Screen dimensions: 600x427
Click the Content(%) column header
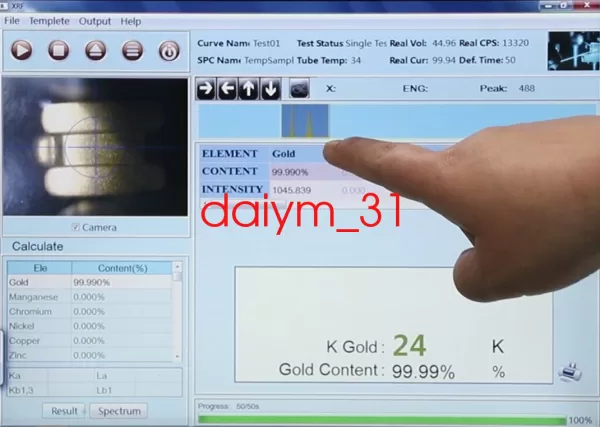pos(122,268)
